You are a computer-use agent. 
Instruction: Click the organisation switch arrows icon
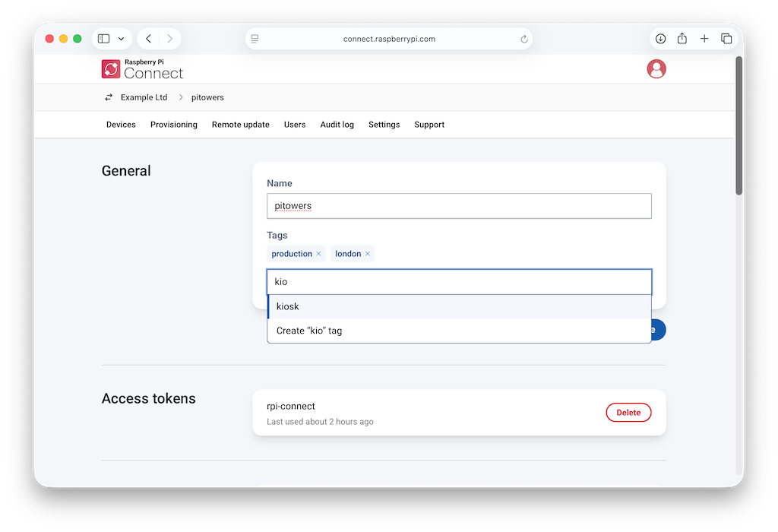109,97
